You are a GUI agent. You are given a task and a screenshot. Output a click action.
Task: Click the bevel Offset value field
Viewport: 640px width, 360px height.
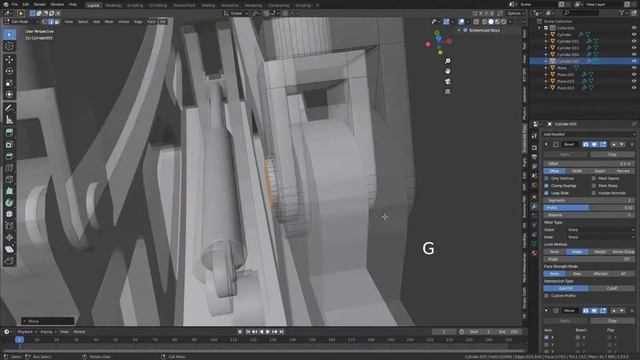589,164
